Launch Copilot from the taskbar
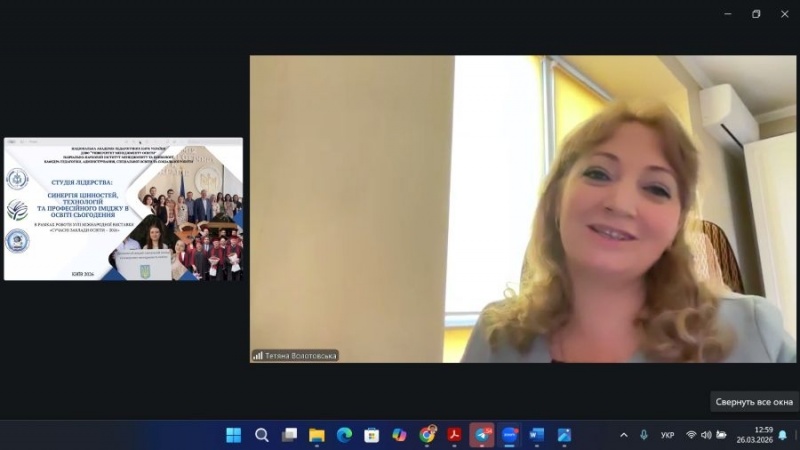Viewport: 800px width, 450px height. pyautogui.click(x=400, y=435)
